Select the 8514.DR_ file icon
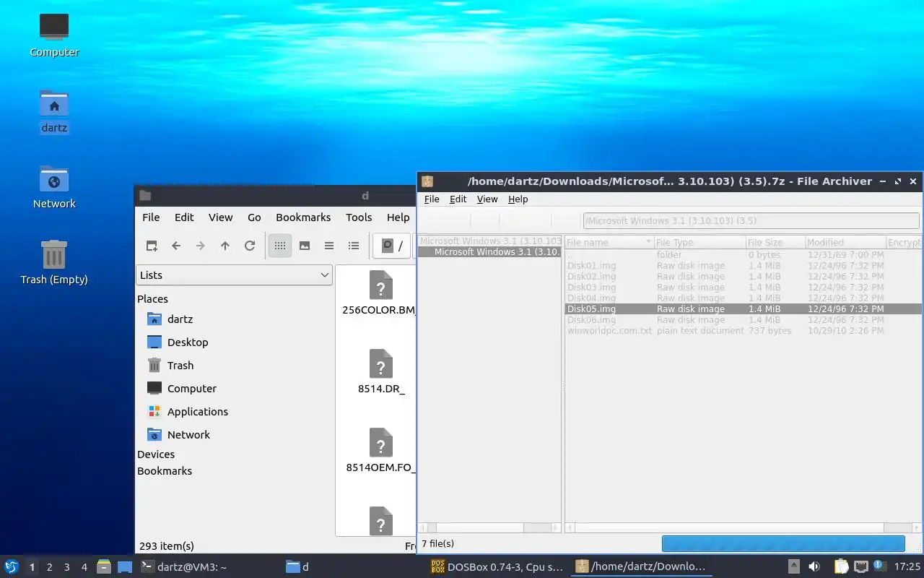Screen dimensions: 924x578 pos(380,364)
